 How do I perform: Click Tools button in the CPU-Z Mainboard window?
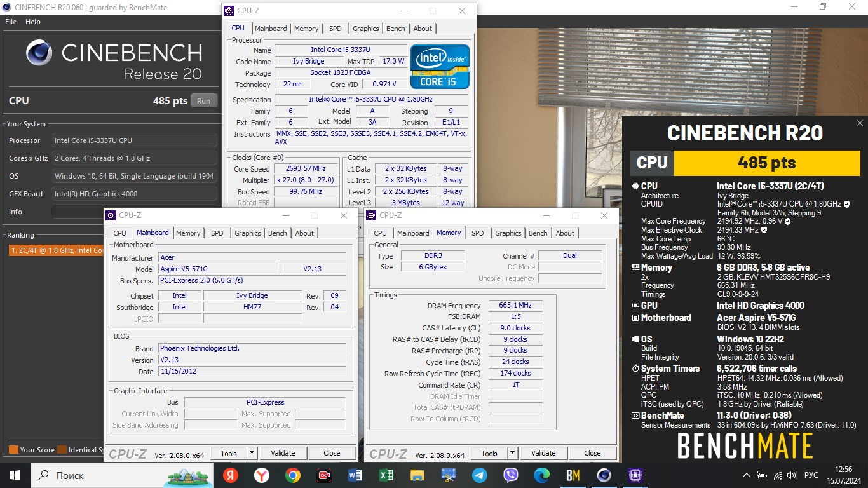[229, 453]
